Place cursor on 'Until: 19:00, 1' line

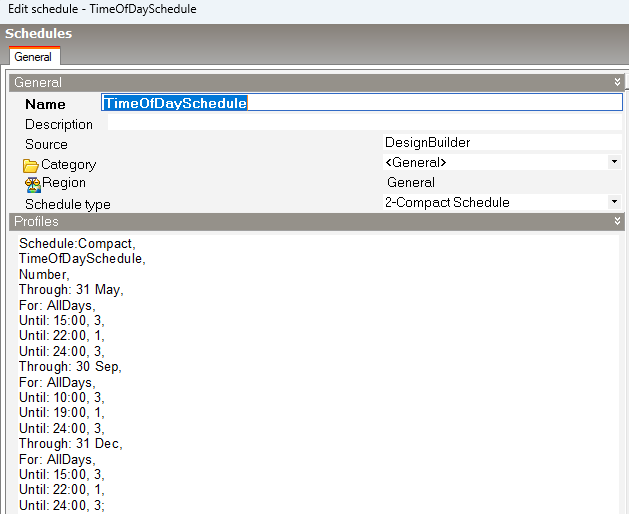pos(61,413)
